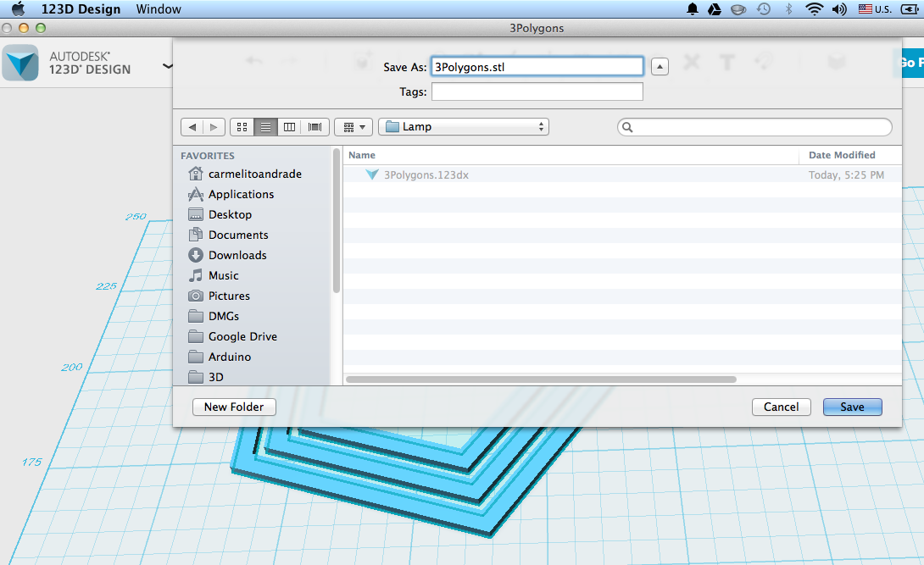Open the Lamp folder location popup
This screenshot has width=924, height=565.
point(464,126)
